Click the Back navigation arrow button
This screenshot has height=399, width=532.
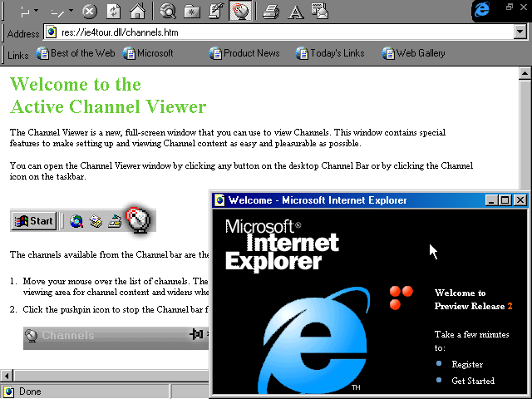[x=25, y=12]
